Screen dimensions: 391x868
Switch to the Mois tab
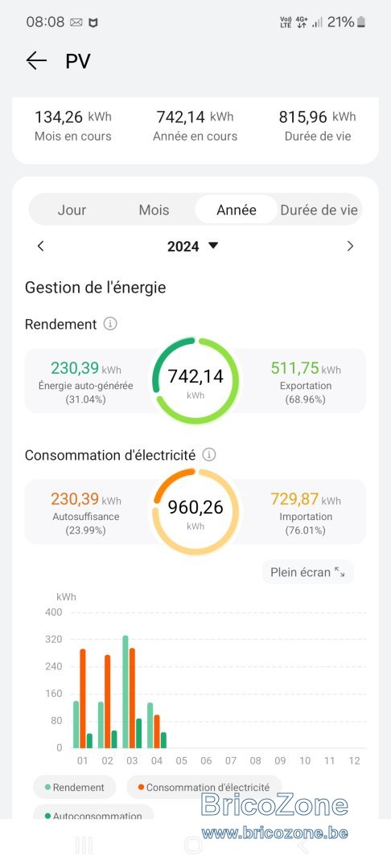tap(154, 211)
